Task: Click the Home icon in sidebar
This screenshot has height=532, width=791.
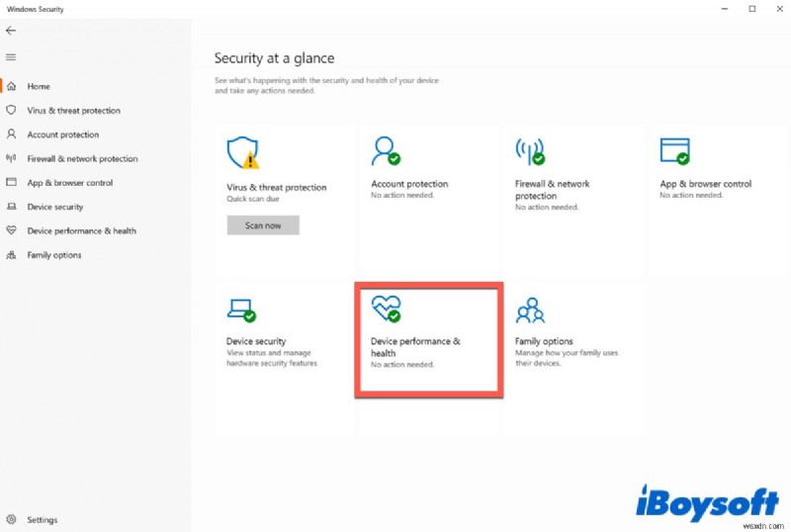Action: pos(11,86)
